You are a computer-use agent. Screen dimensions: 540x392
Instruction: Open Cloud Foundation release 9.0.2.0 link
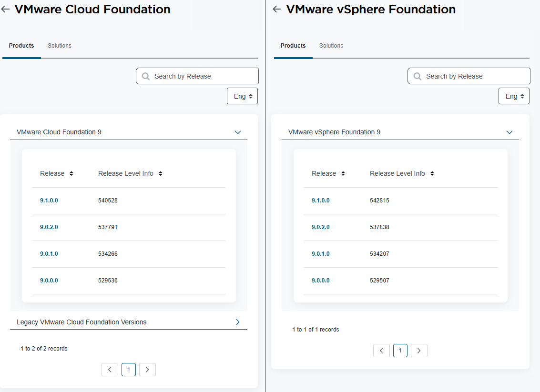(49, 227)
